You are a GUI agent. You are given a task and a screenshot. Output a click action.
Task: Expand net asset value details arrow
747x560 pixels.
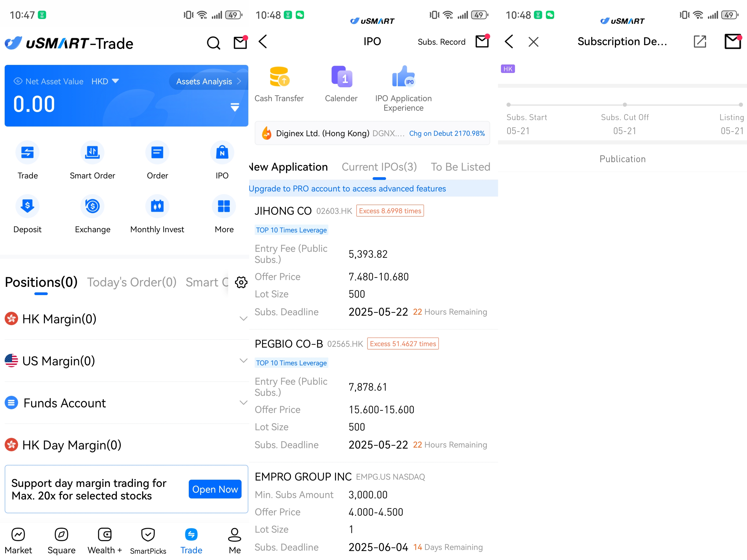coord(235,107)
